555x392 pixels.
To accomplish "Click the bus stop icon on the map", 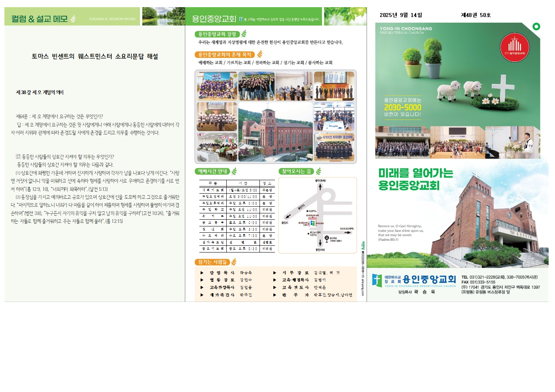I will click(326, 238).
